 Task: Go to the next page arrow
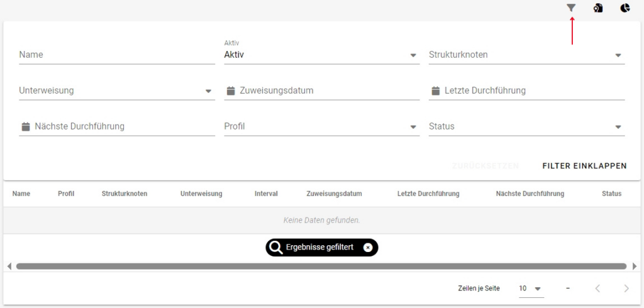coord(626,289)
